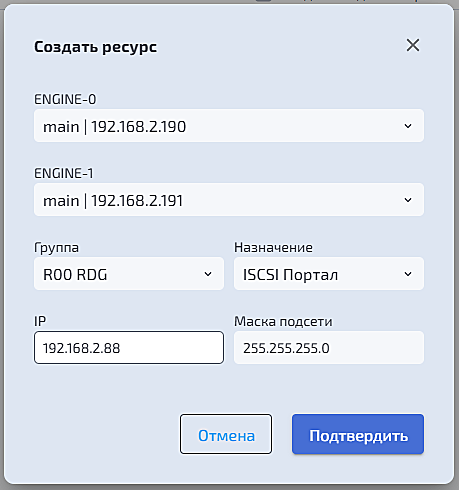Close the Создать ресурс dialog
459x490 pixels.
tap(413, 45)
